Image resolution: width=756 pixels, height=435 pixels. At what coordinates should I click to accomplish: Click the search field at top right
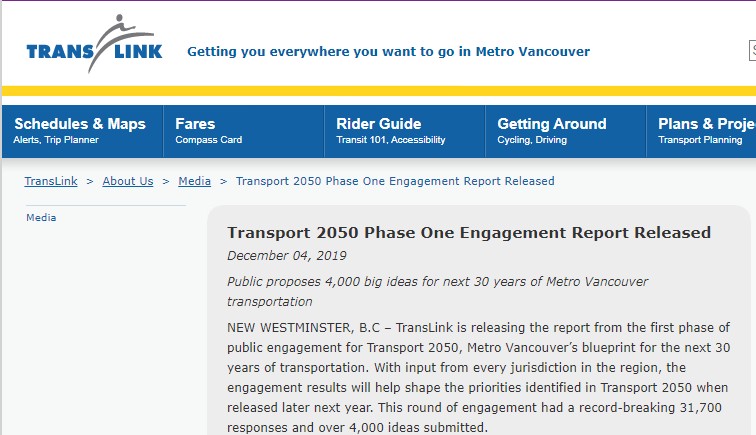click(x=752, y=51)
